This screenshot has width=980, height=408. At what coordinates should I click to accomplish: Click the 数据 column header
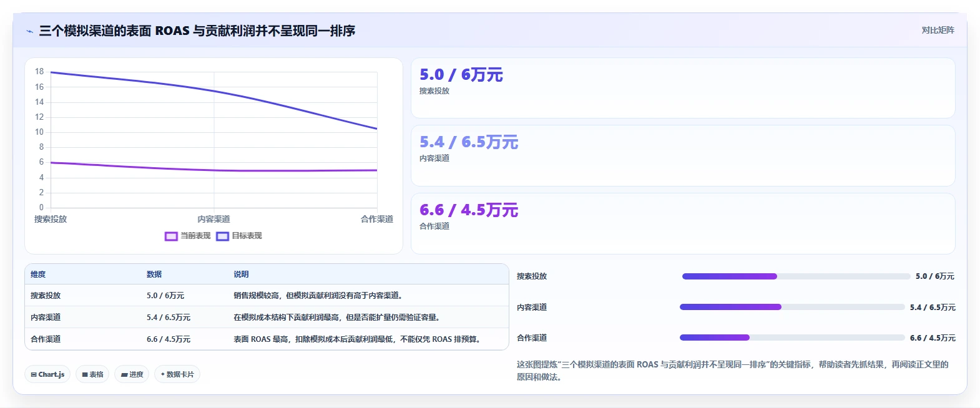tap(154, 274)
